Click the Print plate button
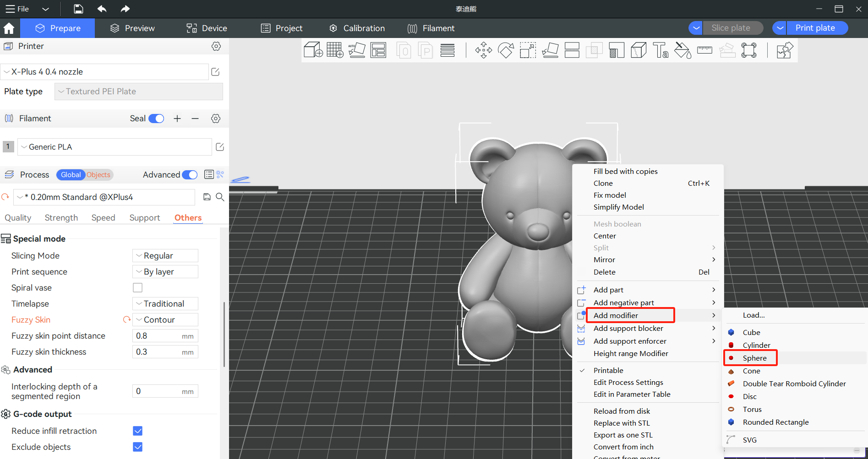This screenshot has height=459, width=868. pos(815,28)
